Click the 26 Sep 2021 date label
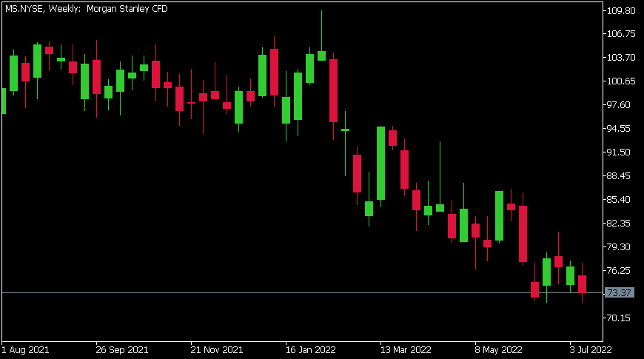 pos(122,350)
